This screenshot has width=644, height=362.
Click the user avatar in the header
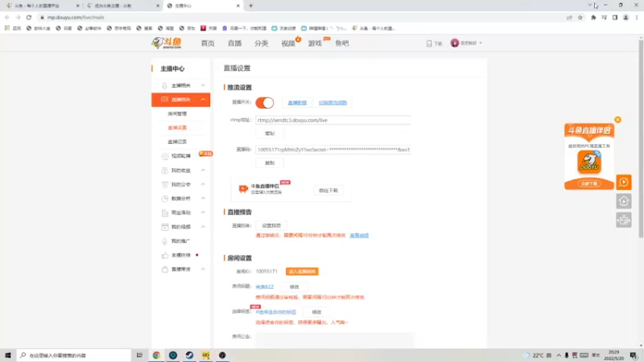click(454, 43)
